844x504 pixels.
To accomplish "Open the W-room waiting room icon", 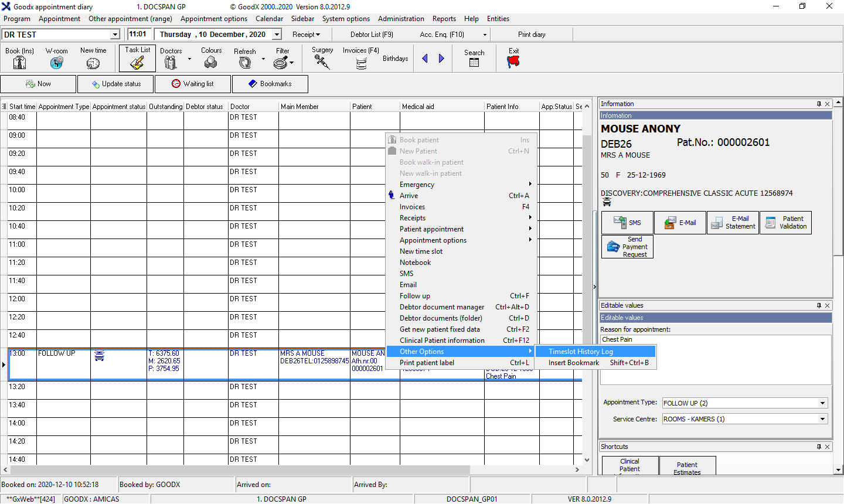I will (56, 62).
